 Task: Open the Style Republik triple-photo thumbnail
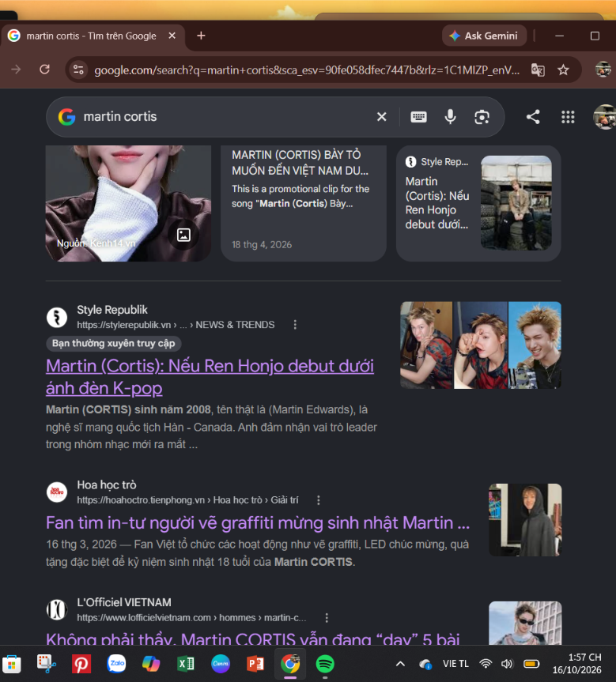[x=481, y=345]
